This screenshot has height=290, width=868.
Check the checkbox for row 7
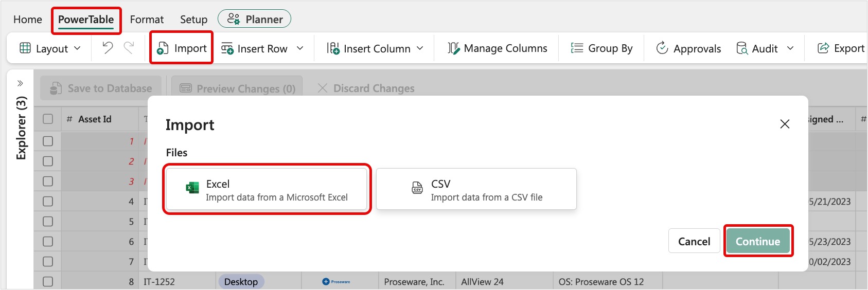coord(48,261)
